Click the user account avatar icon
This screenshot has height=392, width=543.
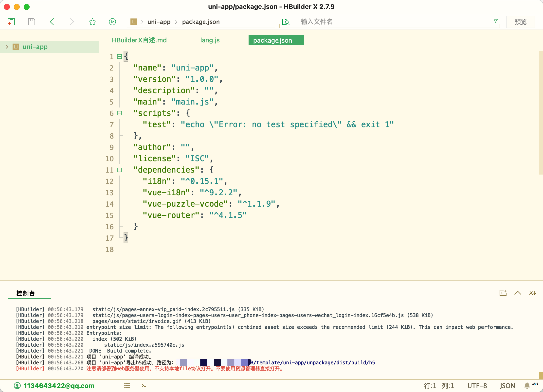click(x=17, y=385)
